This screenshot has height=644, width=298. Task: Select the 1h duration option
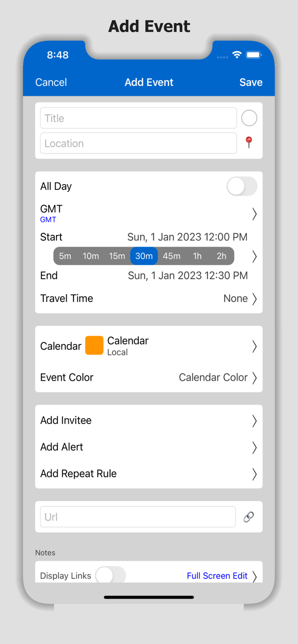tap(197, 256)
